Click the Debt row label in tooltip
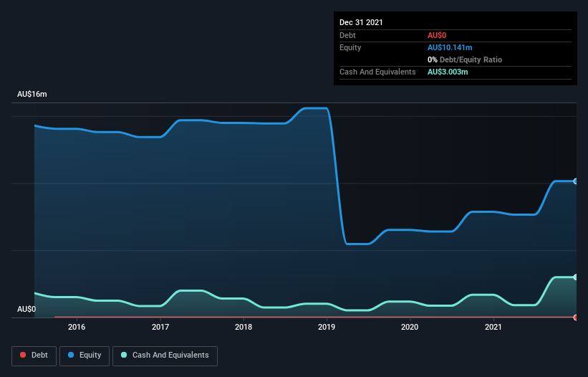Image resolution: width=588 pixels, height=377 pixels. [347, 35]
